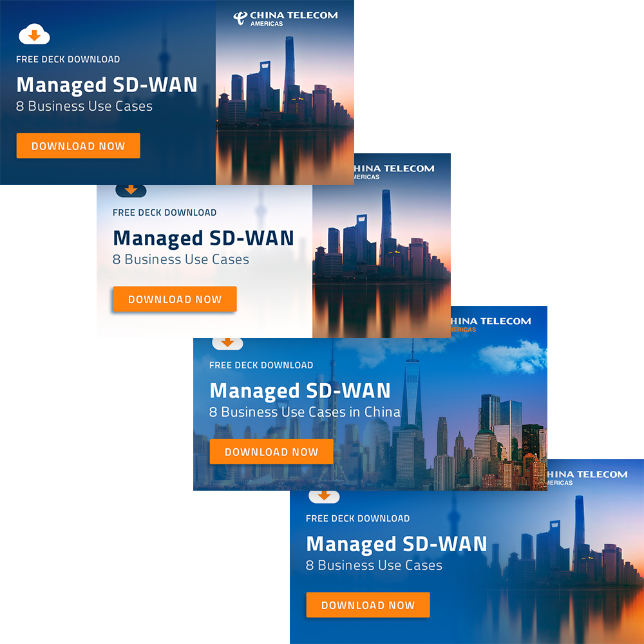Click 'FREE DECK DOWNLOAD' text in the dark navy banner

coord(68,59)
